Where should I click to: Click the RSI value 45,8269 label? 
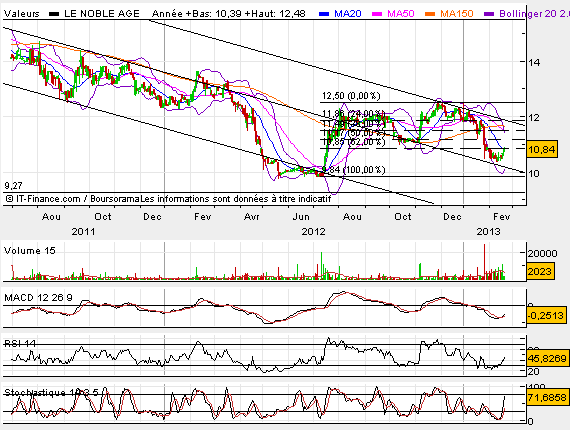pos(547,359)
